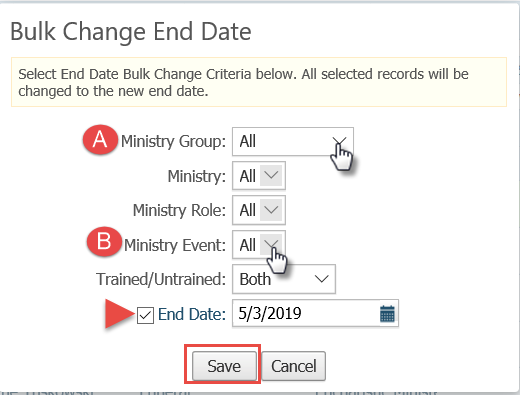Click the Cancel button

coord(293,366)
